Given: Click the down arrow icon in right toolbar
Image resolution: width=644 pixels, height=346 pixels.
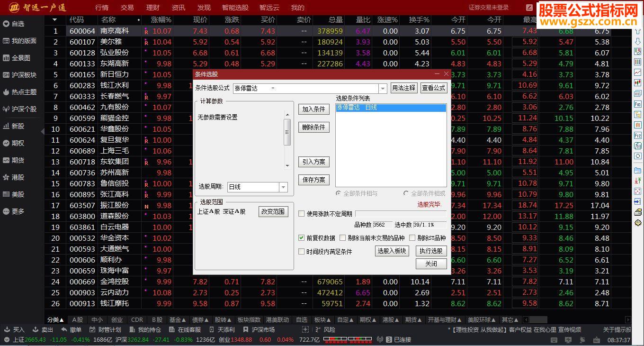Looking at the screenshot, I should tap(638, 43).
